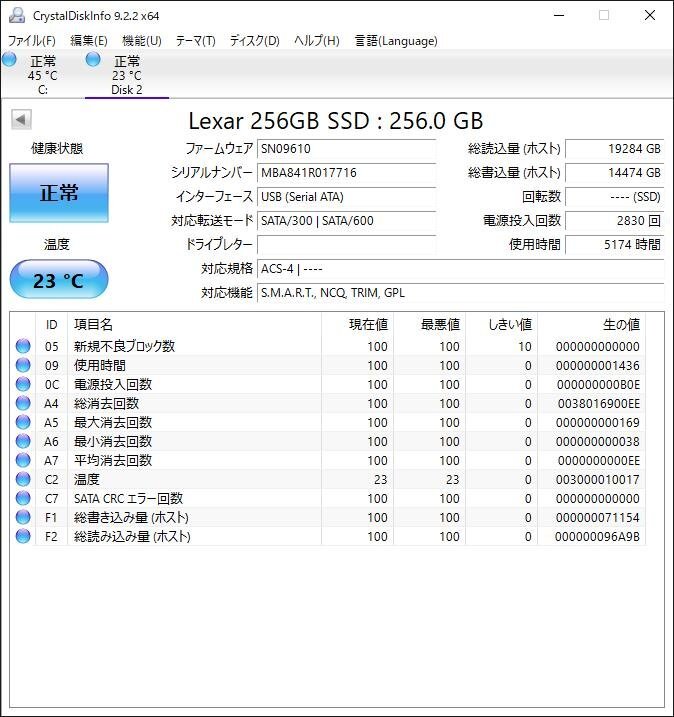The width and height of the screenshot is (674, 717).
Task: Click the 最悪値 column header
Action: click(429, 325)
